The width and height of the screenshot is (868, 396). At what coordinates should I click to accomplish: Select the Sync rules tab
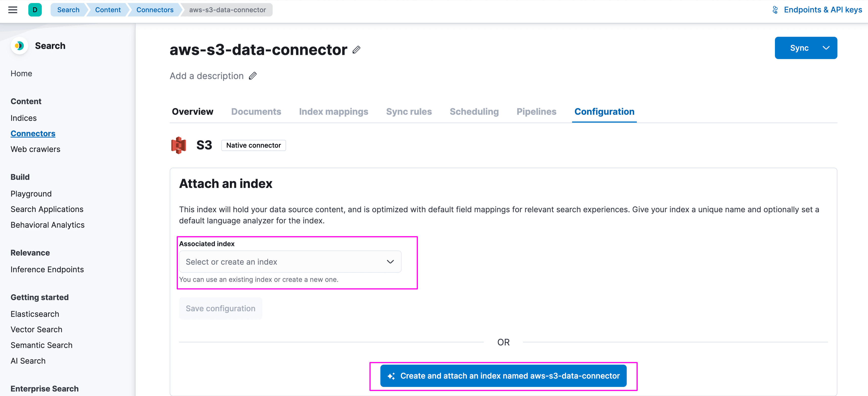pos(409,112)
